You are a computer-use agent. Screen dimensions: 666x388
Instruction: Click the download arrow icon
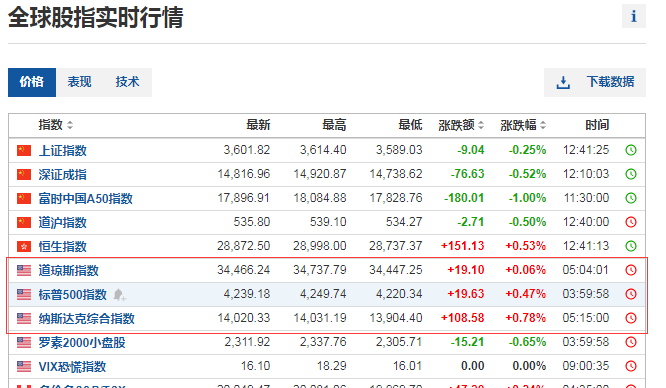[x=563, y=82]
